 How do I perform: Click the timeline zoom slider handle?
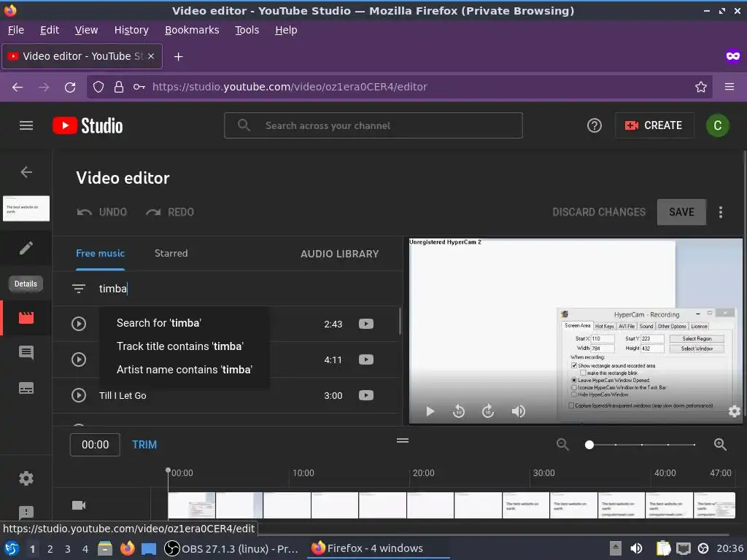pyautogui.click(x=589, y=445)
